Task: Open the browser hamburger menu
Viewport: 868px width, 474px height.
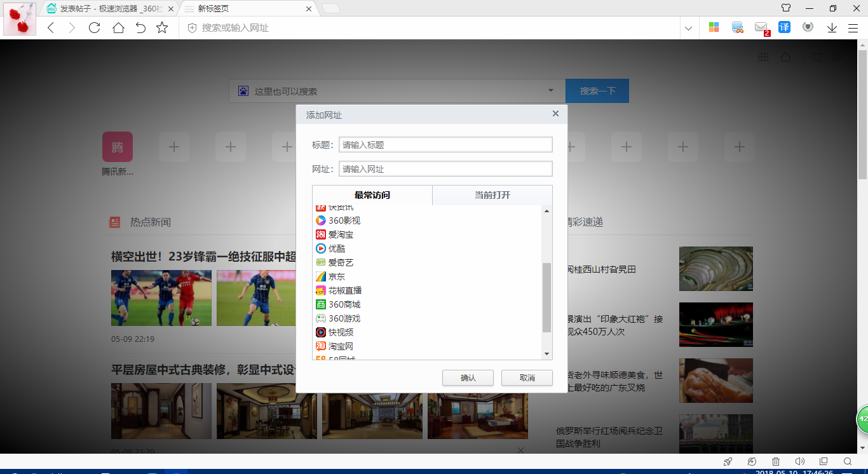Action: [x=853, y=27]
